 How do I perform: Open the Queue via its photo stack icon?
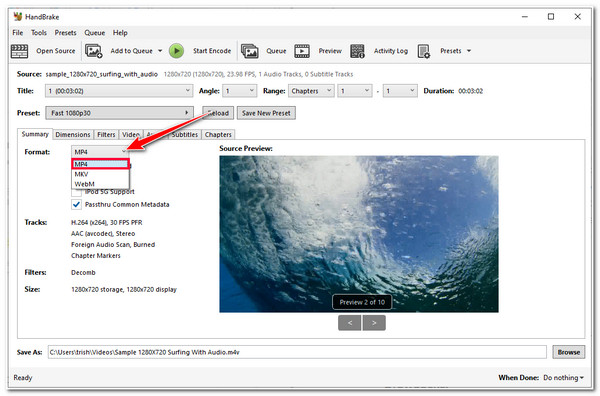pos(249,51)
